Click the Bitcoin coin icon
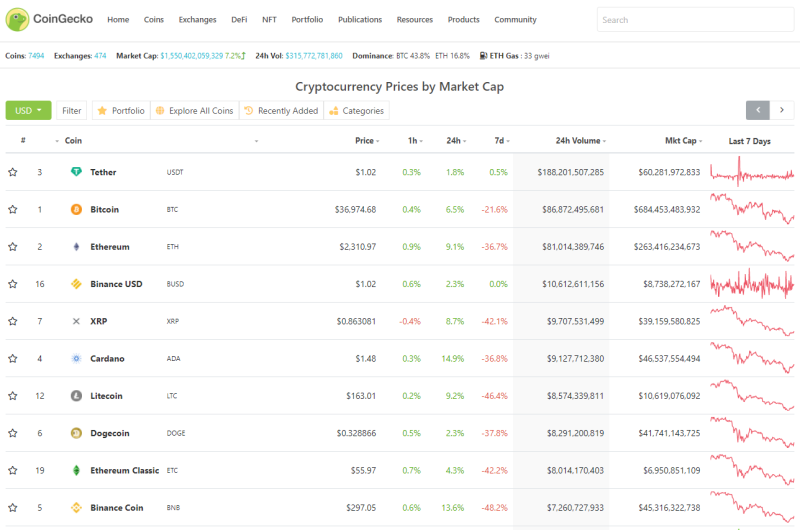800x530 pixels. click(x=76, y=209)
